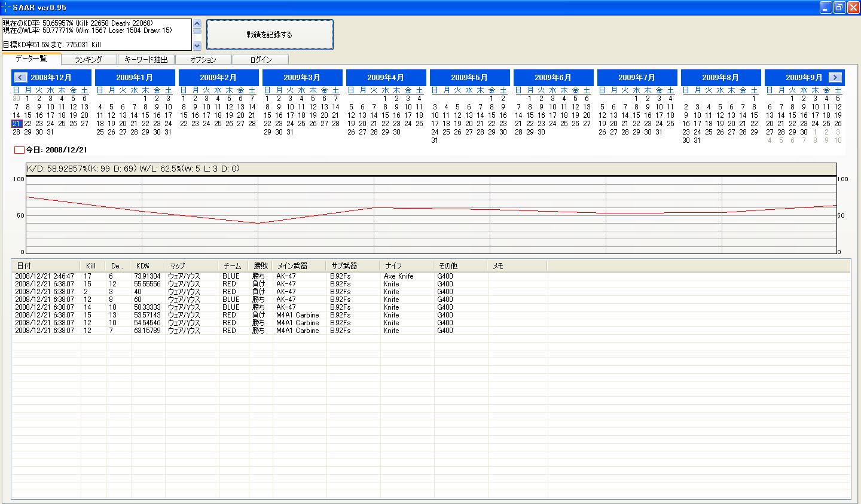Click the SAAR application title bar icon
This screenshot has width=861, height=504.
point(6,7)
